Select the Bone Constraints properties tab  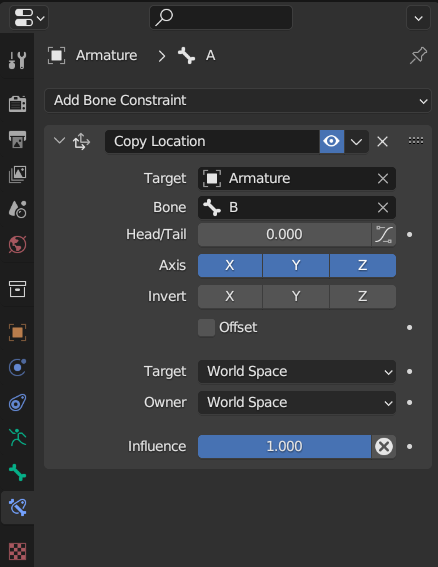tap(17, 507)
